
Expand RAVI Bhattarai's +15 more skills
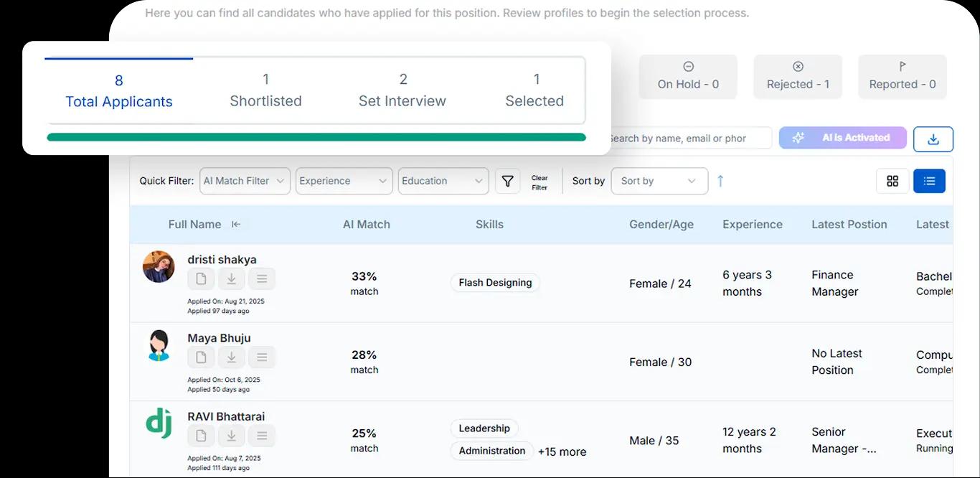point(562,451)
